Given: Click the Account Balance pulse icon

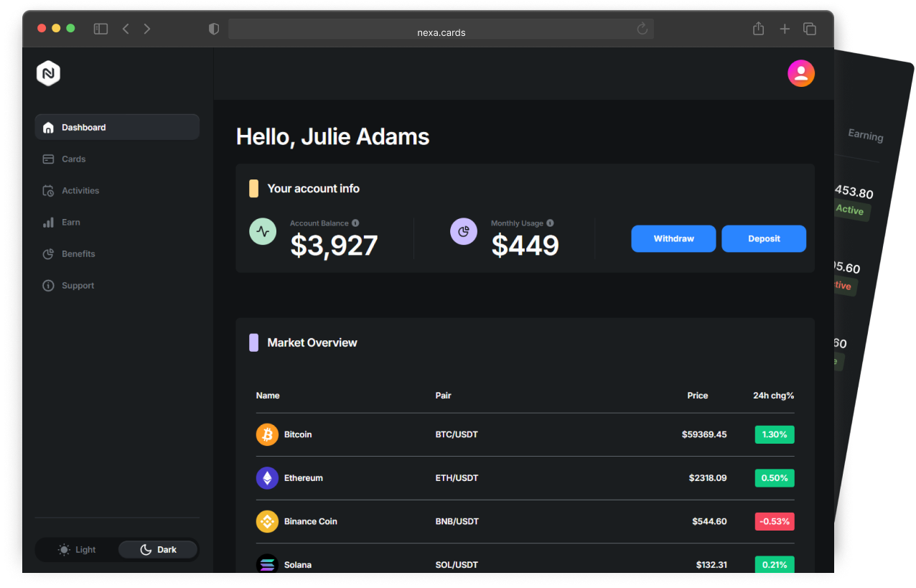Looking at the screenshot, I should click(263, 231).
